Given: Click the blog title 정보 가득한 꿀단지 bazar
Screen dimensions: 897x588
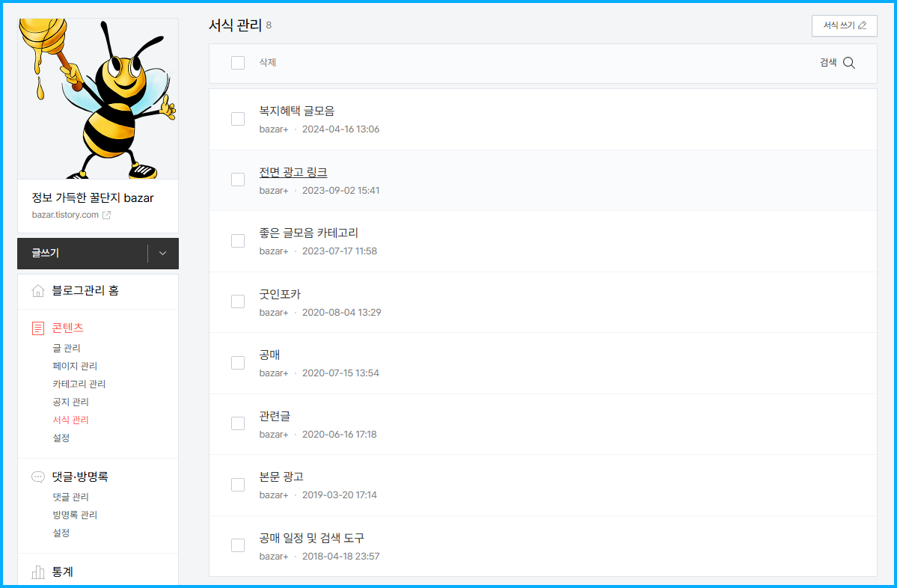Looking at the screenshot, I should 93,198.
